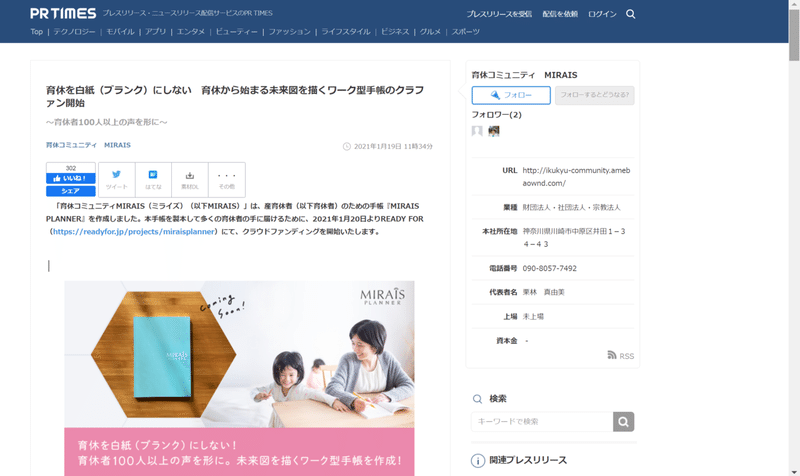Click the MIRAIS PLANNER article image
800x476 pixels.
tap(239, 378)
